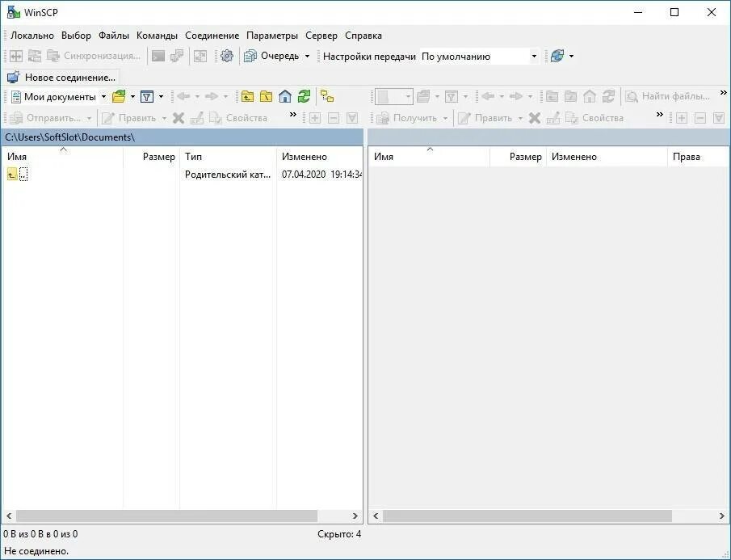Open the Соединение menu
Screen dimensions: 731x560
212,36
